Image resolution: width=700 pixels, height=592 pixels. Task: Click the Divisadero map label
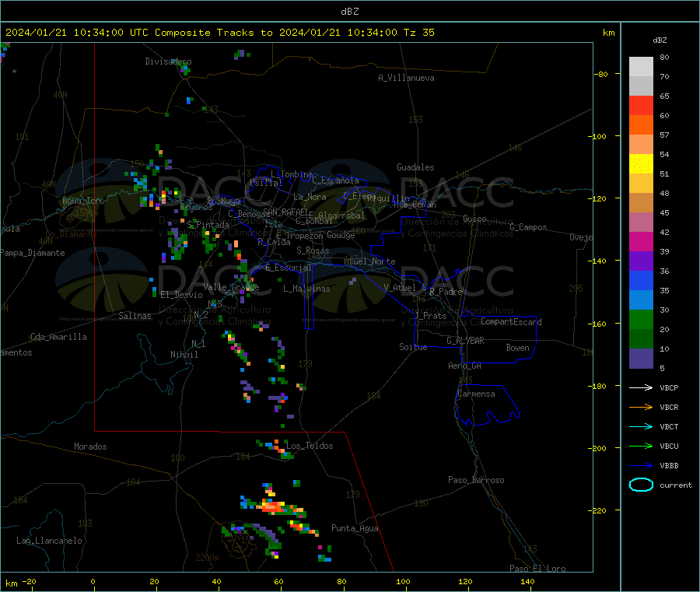(168, 61)
